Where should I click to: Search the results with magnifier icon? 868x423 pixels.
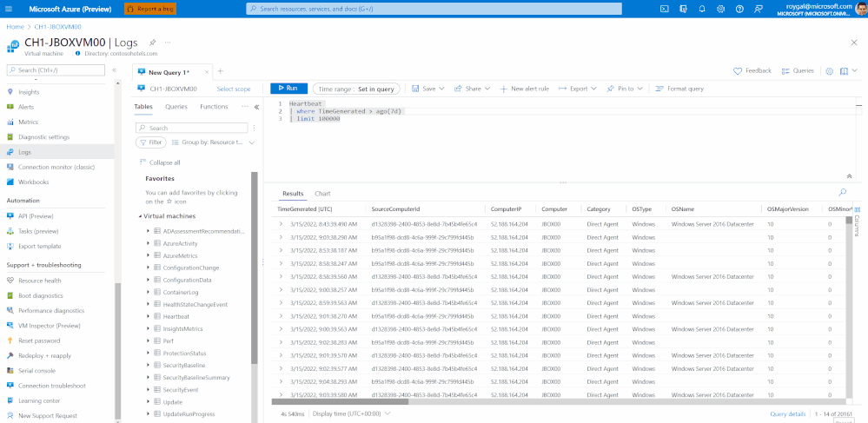(843, 192)
